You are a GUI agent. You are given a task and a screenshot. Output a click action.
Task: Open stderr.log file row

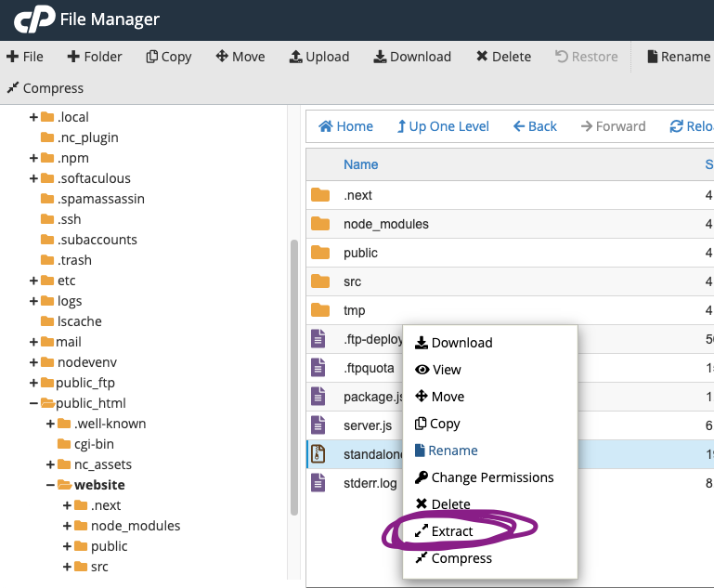pos(510,483)
